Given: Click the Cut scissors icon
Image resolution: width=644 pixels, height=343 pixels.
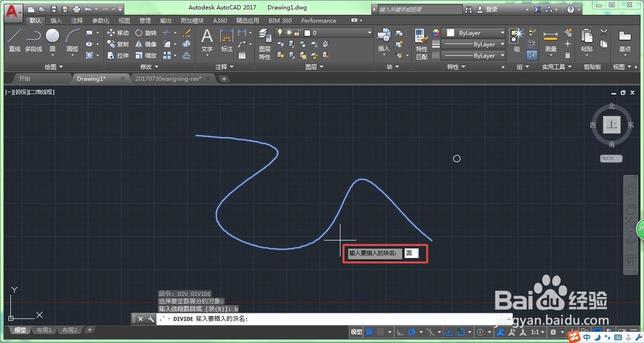Looking at the screenshot, I should pyautogui.click(x=604, y=32).
